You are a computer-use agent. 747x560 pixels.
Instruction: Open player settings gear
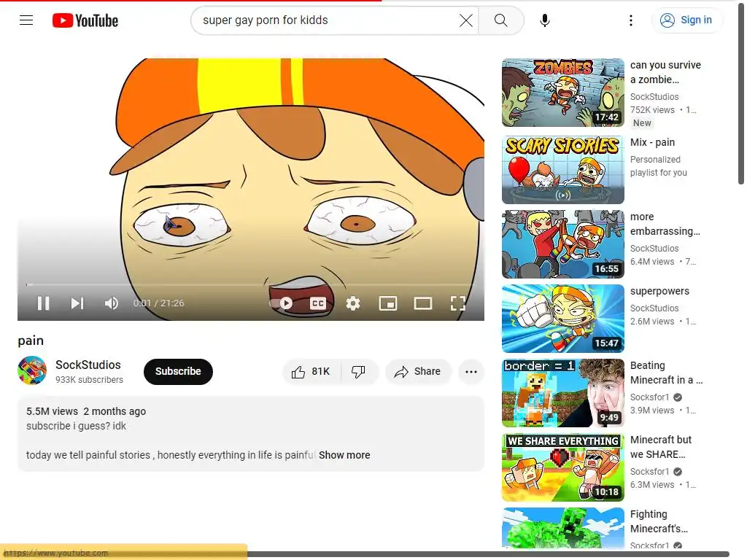coord(353,303)
